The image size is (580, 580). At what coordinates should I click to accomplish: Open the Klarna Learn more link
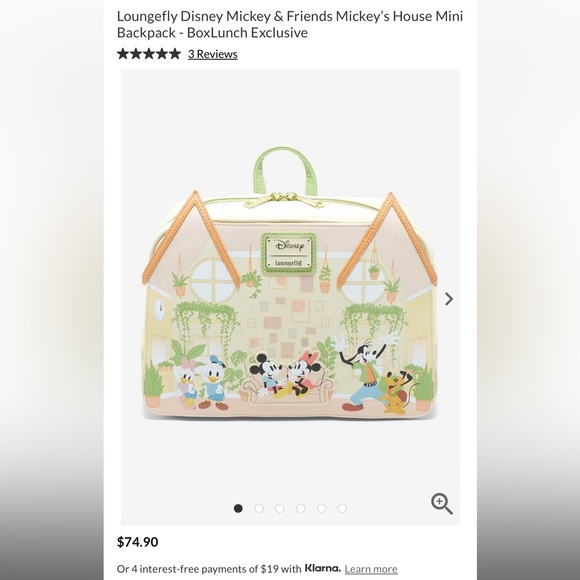point(371,569)
